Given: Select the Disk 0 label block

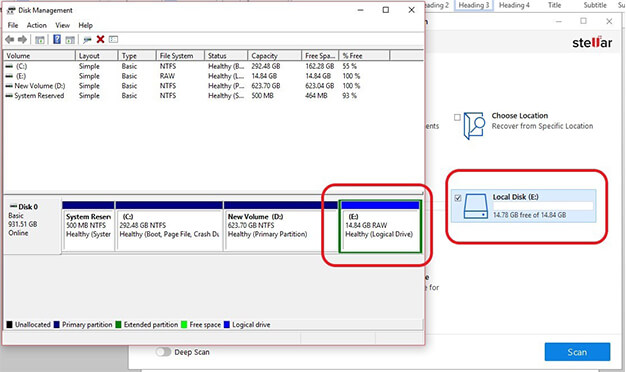Looking at the screenshot, I should [x=33, y=226].
